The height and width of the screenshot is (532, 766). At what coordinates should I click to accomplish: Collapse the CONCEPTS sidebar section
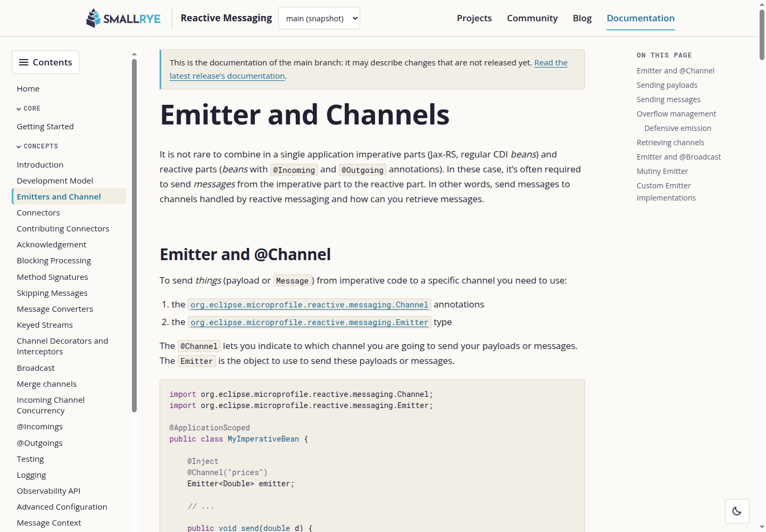click(37, 146)
